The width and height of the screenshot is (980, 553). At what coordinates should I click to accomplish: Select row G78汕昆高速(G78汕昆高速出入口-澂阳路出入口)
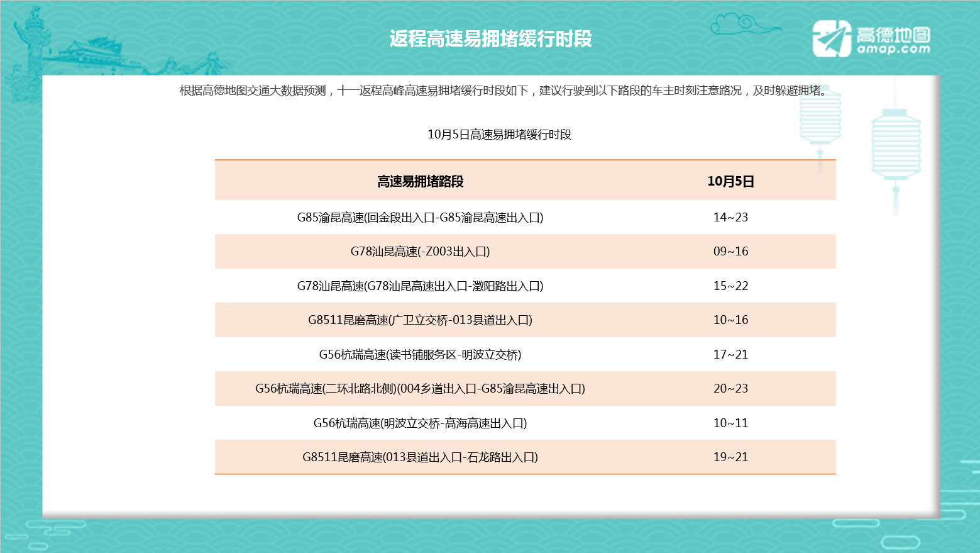pyautogui.click(x=526, y=286)
